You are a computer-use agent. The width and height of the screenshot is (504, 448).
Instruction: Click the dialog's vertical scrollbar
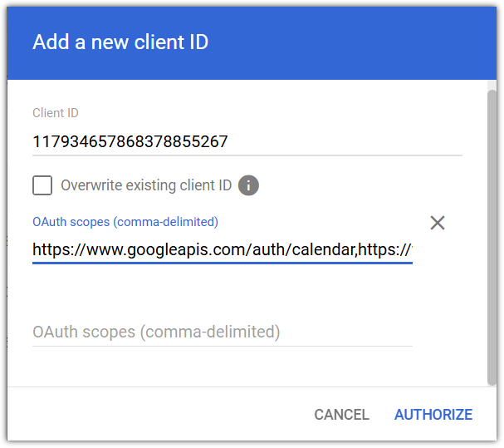tap(491, 233)
